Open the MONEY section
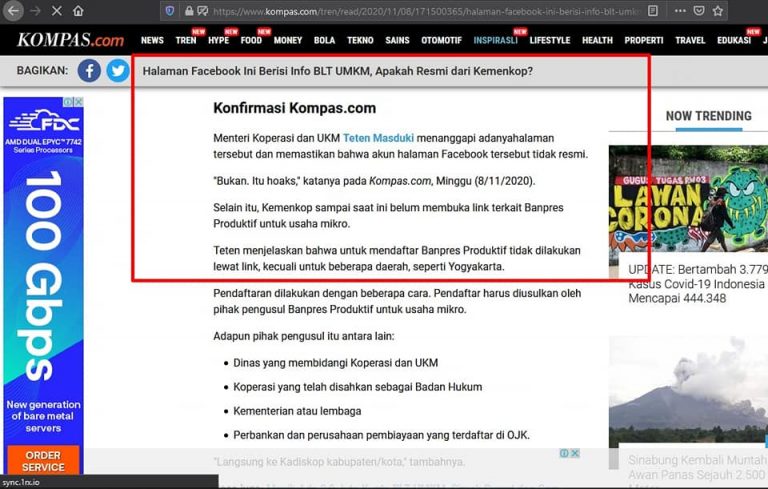Image resolution: width=768 pixels, height=489 pixels. (x=288, y=40)
